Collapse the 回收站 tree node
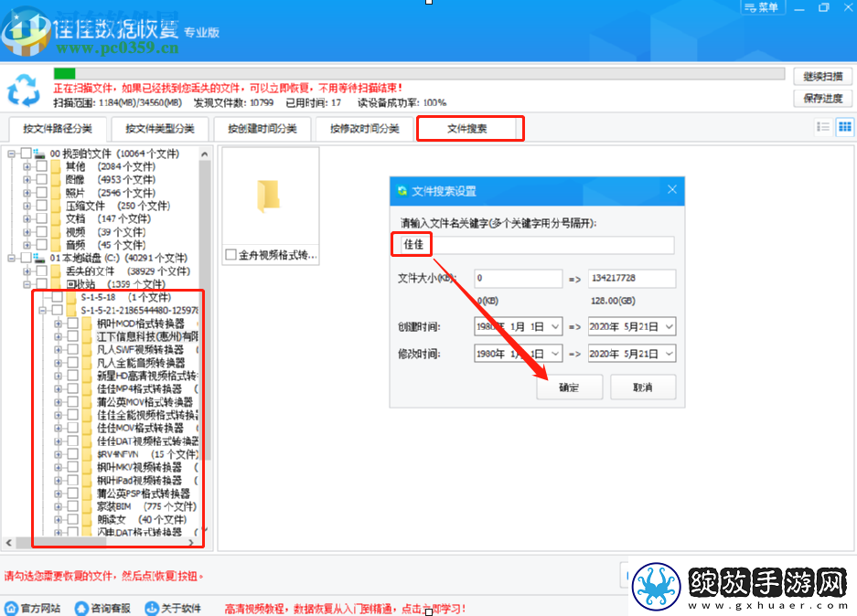The image size is (857, 616). click(27, 284)
